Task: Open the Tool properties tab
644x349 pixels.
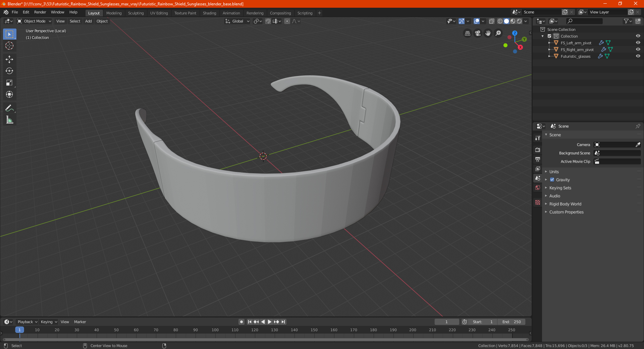Action: coord(538,138)
